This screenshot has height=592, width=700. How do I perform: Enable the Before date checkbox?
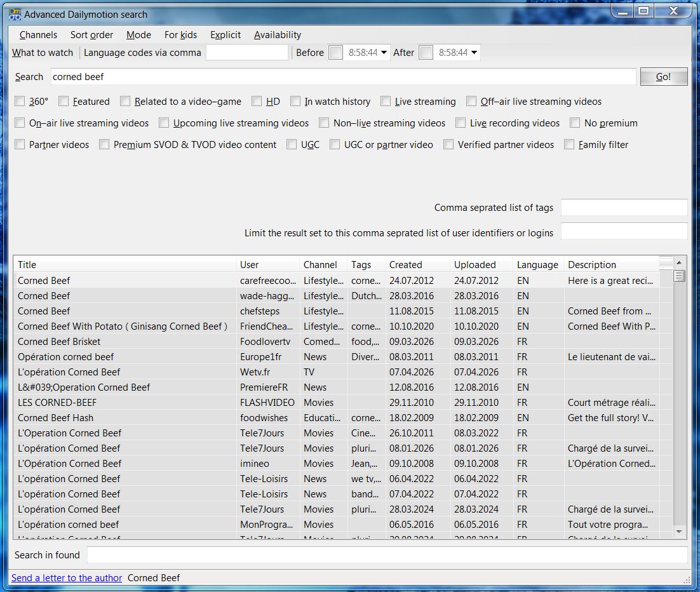coord(335,53)
